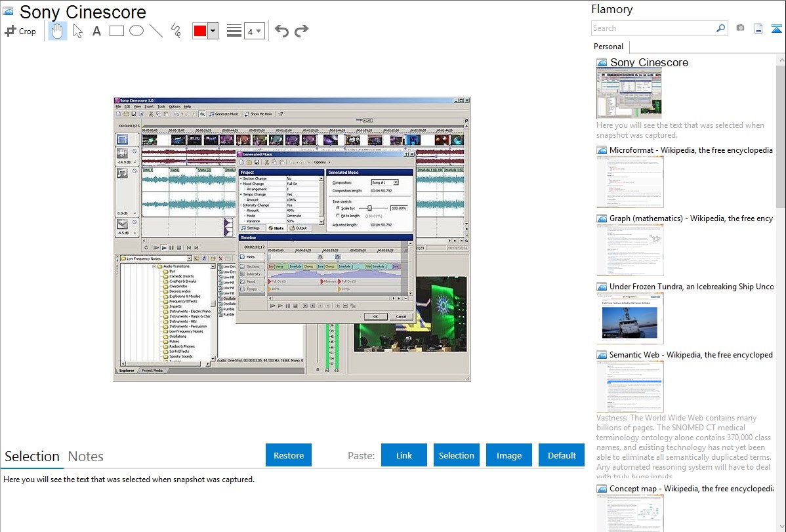
Task: Click the blue upward arrow icon
Action: [776, 28]
